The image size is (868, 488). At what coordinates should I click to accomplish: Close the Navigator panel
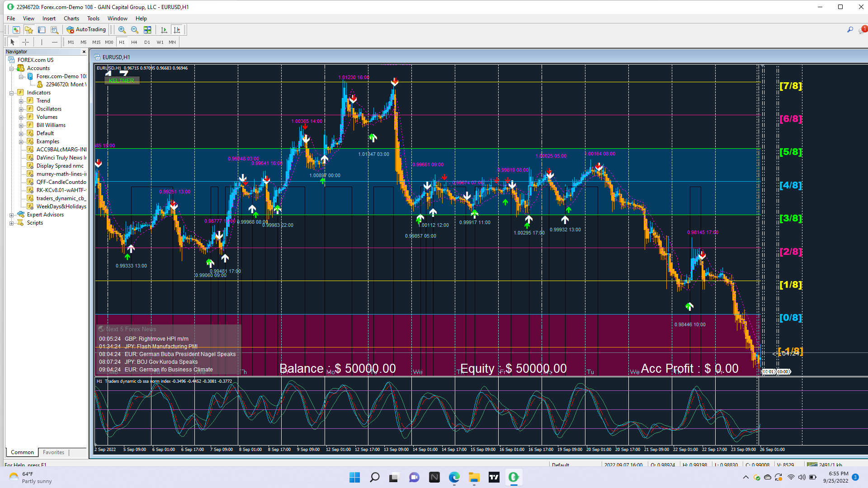84,52
